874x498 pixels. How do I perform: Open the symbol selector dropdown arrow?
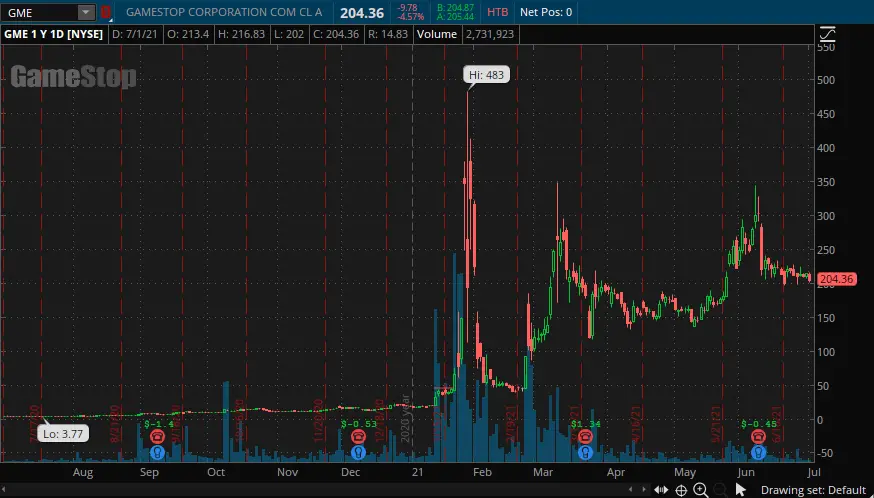point(86,12)
